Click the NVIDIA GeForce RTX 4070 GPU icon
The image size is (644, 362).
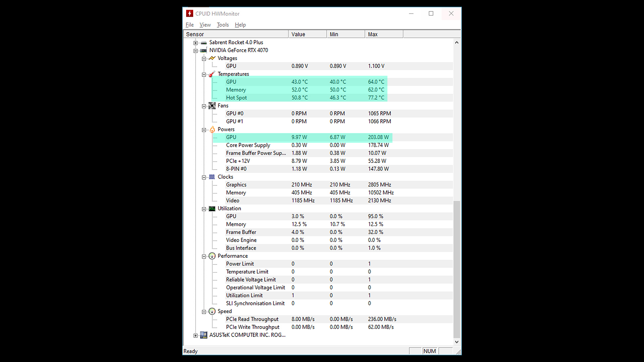(x=204, y=51)
